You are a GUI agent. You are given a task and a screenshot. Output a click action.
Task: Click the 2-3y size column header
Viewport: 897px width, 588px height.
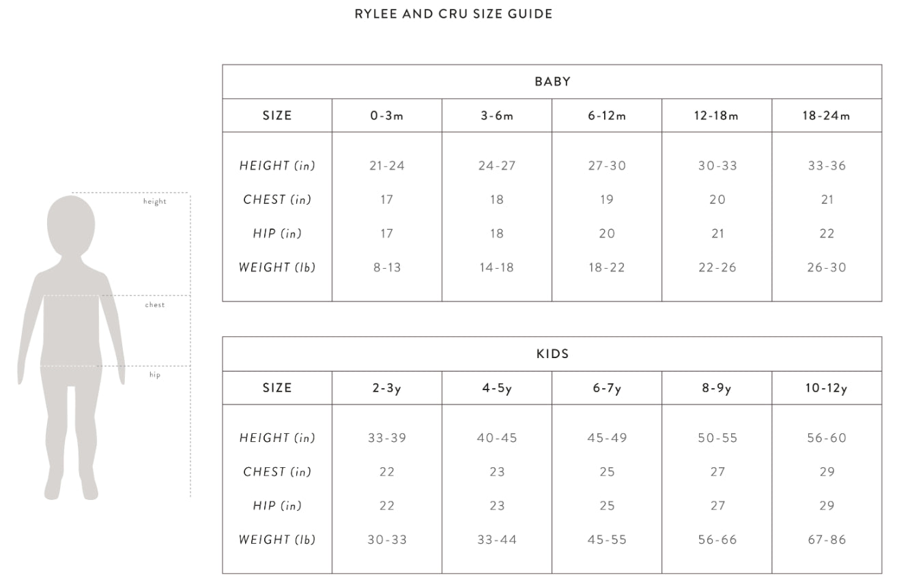tap(387, 388)
